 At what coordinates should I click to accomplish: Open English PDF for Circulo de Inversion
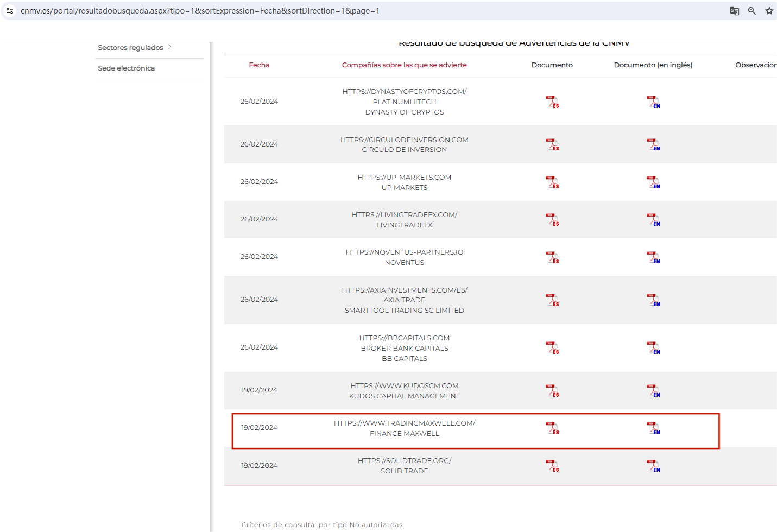(x=653, y=144)
